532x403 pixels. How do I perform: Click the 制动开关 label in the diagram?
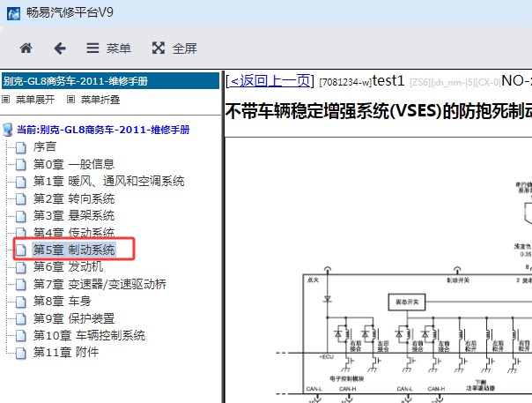click(x=458, y=280)
